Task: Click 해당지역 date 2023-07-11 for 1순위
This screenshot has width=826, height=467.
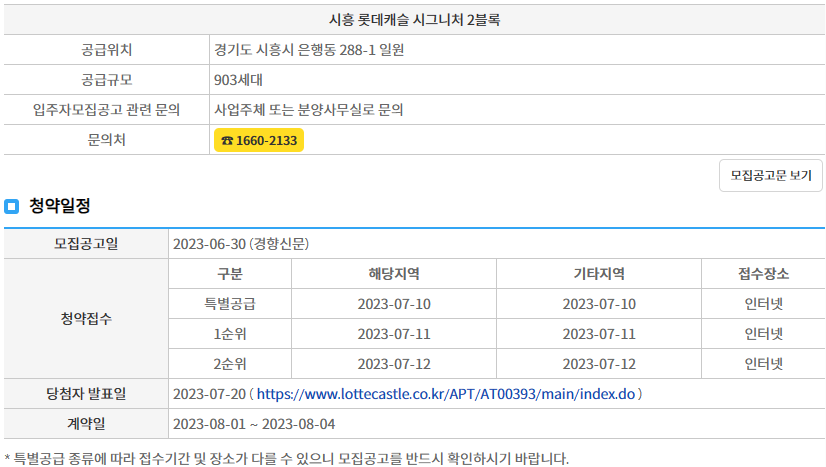Action: point(394,334)
